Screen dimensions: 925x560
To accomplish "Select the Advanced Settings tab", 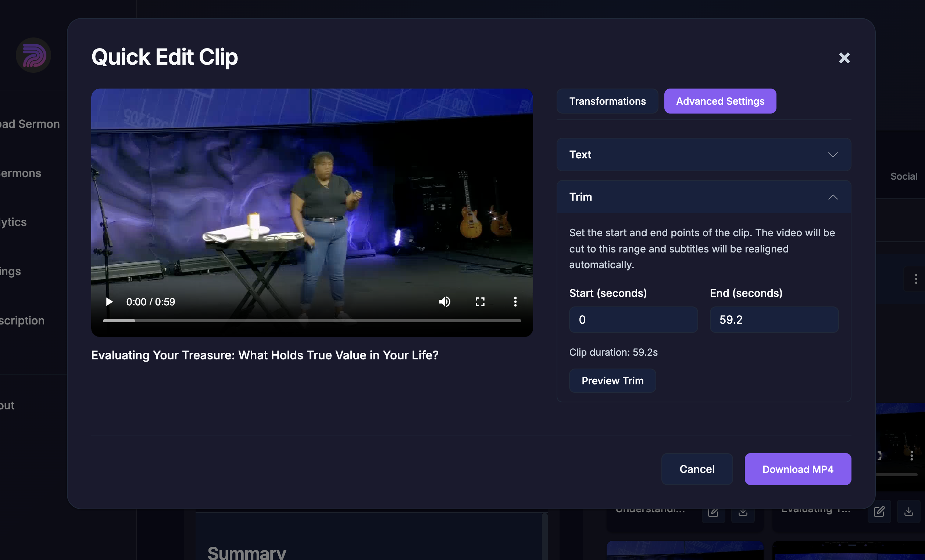I will click(x=719, y=101).
